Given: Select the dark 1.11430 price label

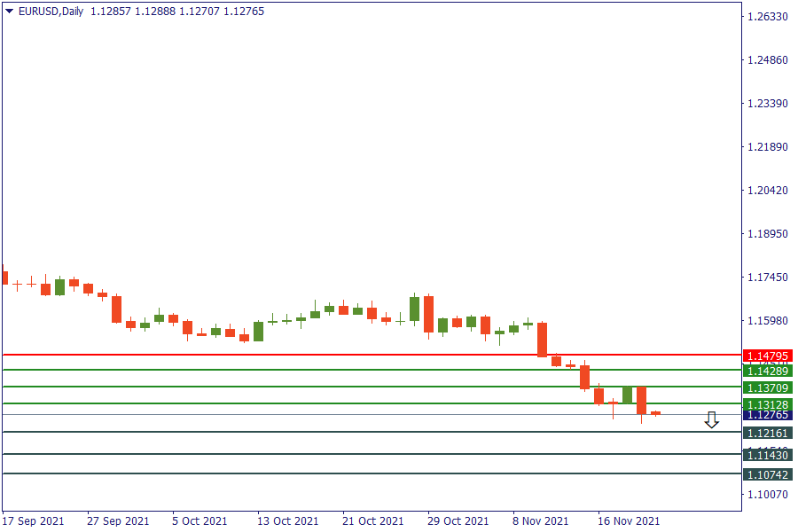Looking at the screenshot, I should tap(768, 455).
